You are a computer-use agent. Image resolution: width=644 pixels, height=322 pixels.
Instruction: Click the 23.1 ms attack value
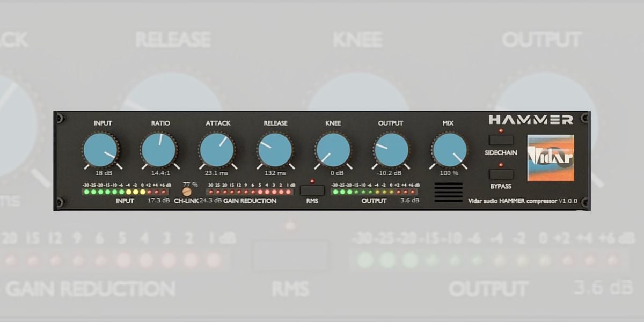[217, 173]
